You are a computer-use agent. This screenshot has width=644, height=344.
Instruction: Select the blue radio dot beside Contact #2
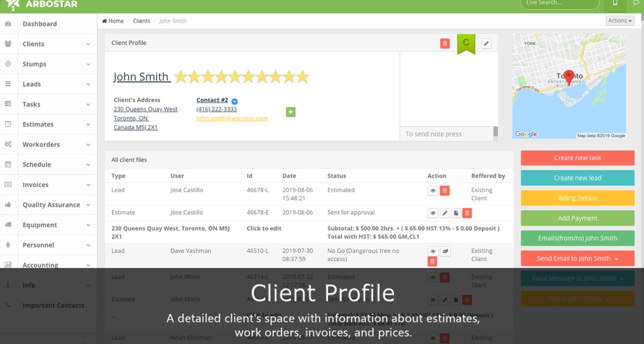point(235,101)
